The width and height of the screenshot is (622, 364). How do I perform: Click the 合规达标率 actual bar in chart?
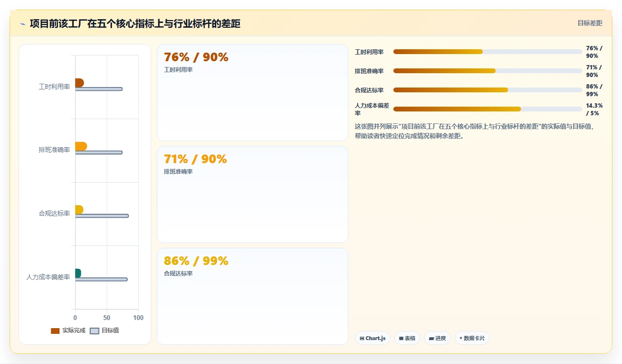79,210
